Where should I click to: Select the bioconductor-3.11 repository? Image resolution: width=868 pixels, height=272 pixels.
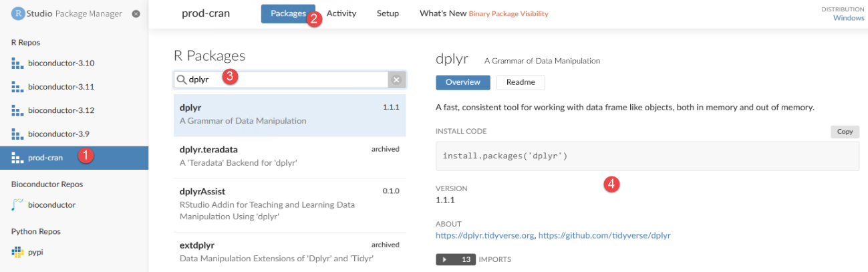tap(74, 87)
